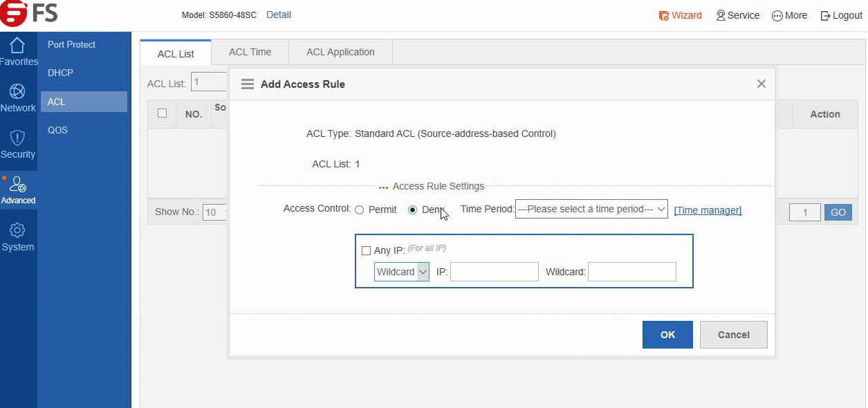Click the Logout icon
The image size is (868, 408).
(x=825, y=15)
